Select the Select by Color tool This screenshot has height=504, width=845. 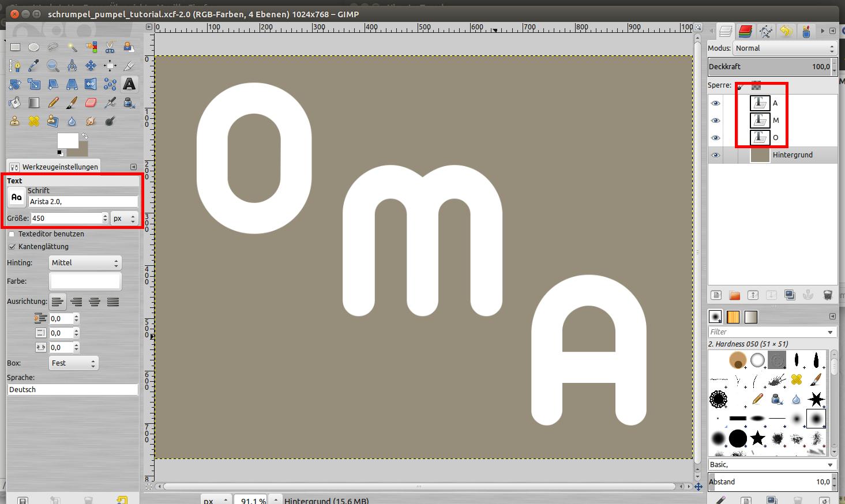click(x=91, y=47)
